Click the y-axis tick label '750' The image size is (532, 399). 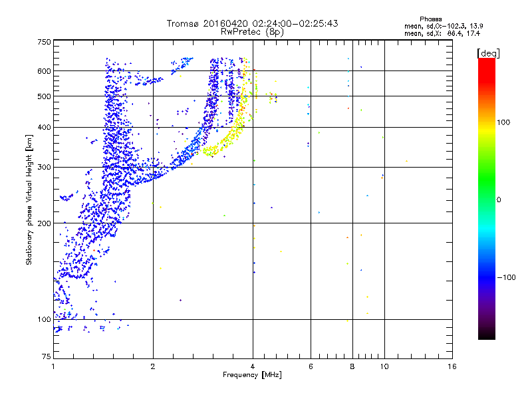click(x=44, y=42)
